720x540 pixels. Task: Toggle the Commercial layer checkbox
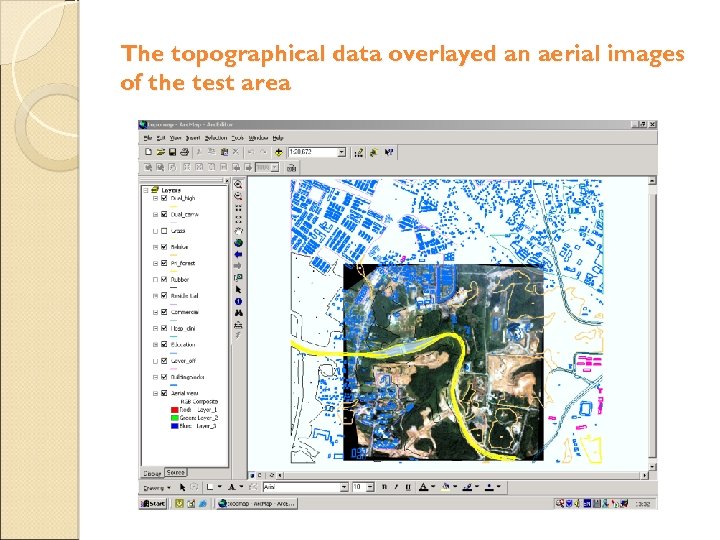pyautogui.click(x=164, y=312)
